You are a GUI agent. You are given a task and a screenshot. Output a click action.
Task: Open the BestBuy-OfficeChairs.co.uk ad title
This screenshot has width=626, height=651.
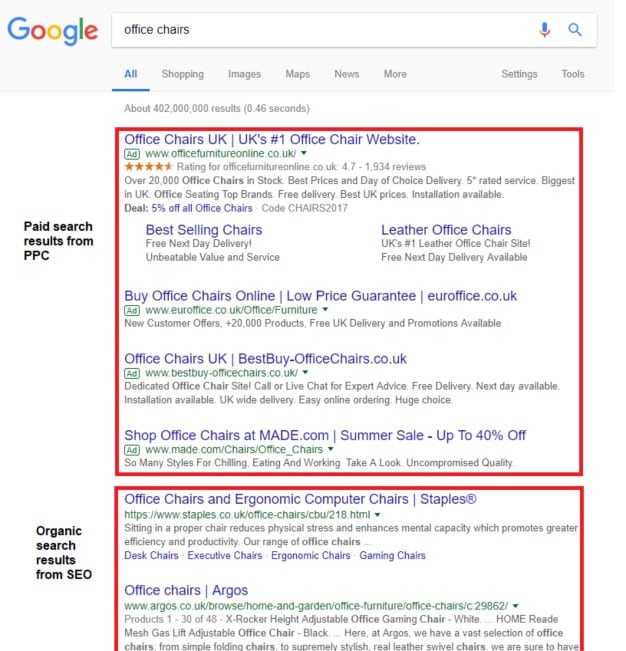click(265, 359)
